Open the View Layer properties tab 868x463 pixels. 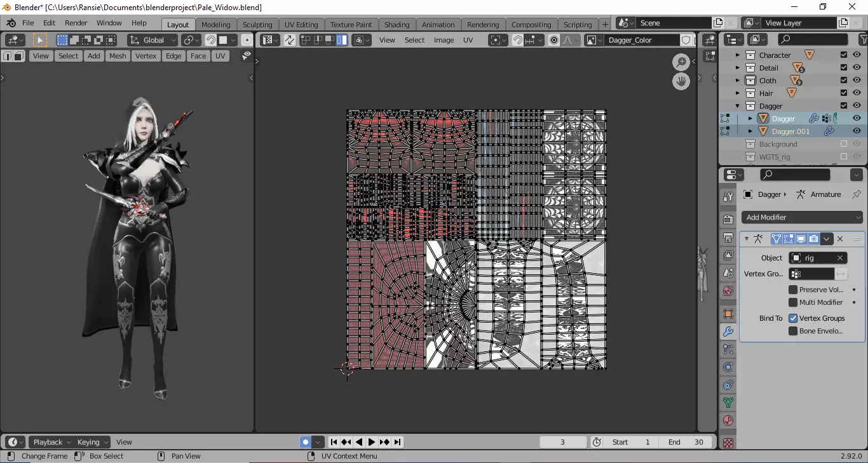click(x=728, y=255)
